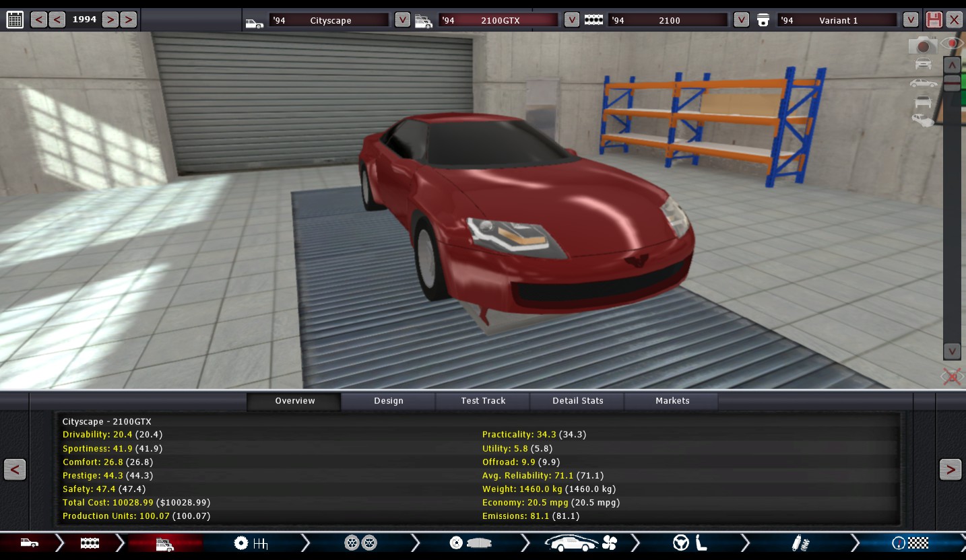Screen dimensions: 966x560
Task: Click the Variant 1 name field
Action: (x=837, y=20)
